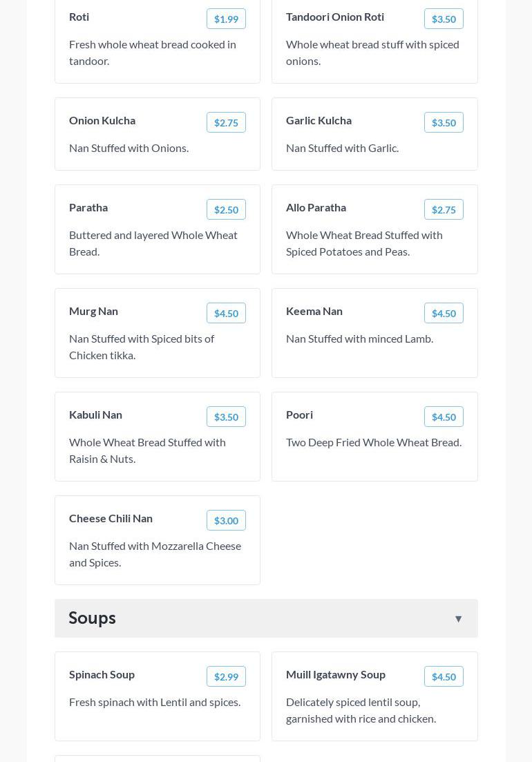Image resolution: width=532 pixels, height=762 pixels.
Task: Select Muill Igatawny Soup $4.50 price
Action: coord(444,677)
